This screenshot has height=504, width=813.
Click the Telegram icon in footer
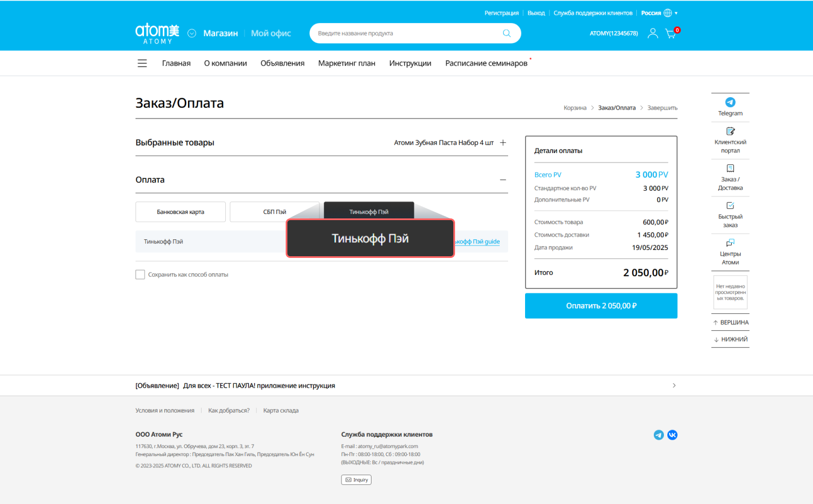658,435
